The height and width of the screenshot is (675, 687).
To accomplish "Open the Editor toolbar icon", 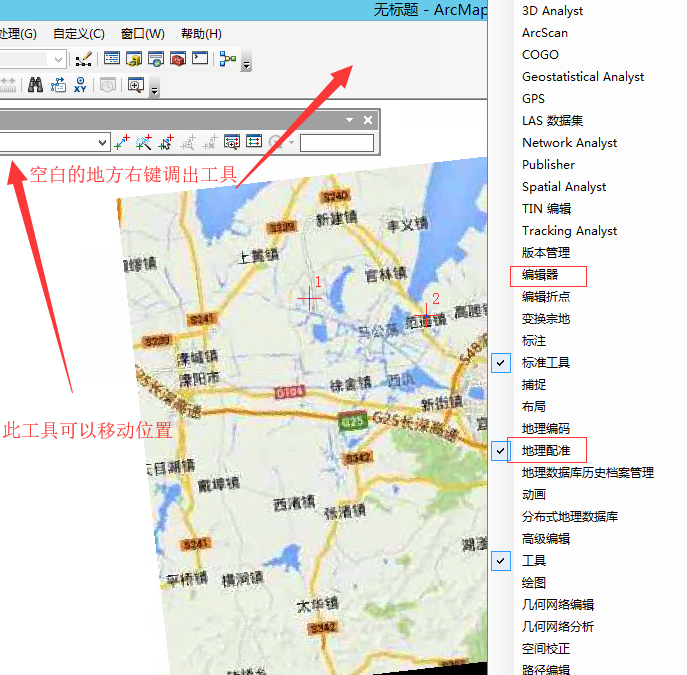I will point(83,59).
